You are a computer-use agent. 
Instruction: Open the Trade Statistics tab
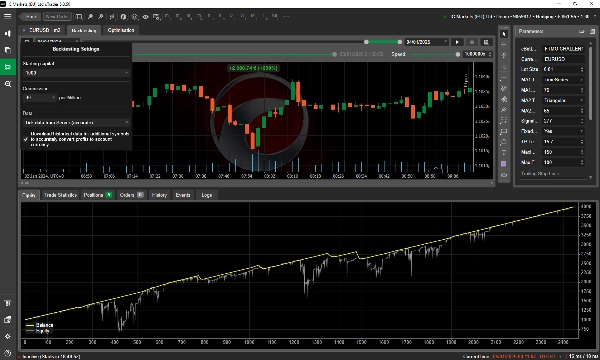pos(60,195)
